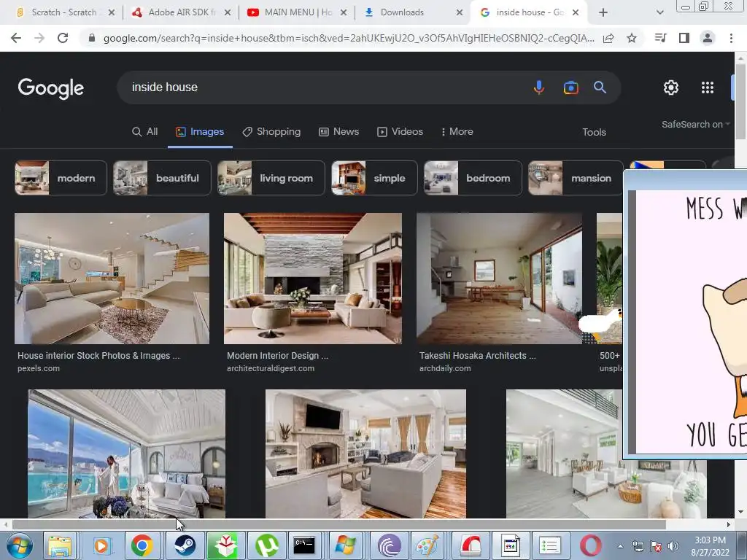
Task: Filter images by beautiful chip
Action: point(162,178)
